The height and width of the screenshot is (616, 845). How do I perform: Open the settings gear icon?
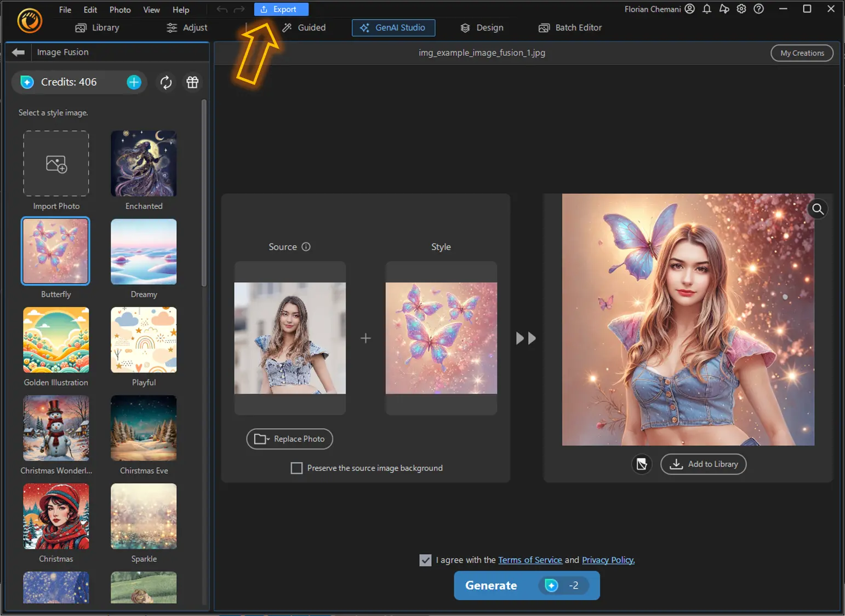click(x=741, y=9)
